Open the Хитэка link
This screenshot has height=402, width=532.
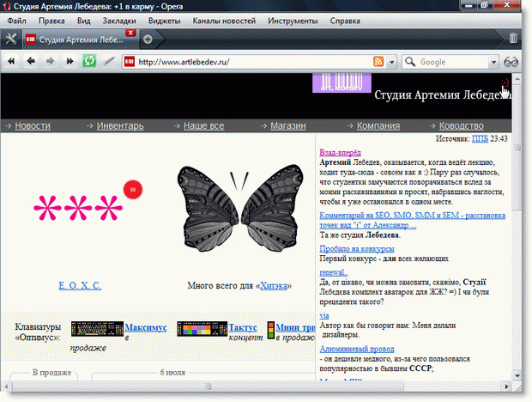pos(274,285)
